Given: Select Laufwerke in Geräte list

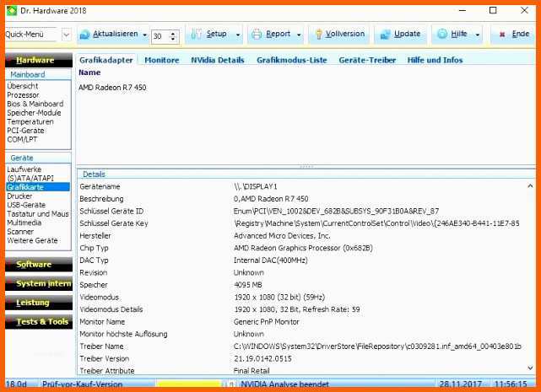Looking at the screenshot, I should pyautogui.click(x=24, y=169).
